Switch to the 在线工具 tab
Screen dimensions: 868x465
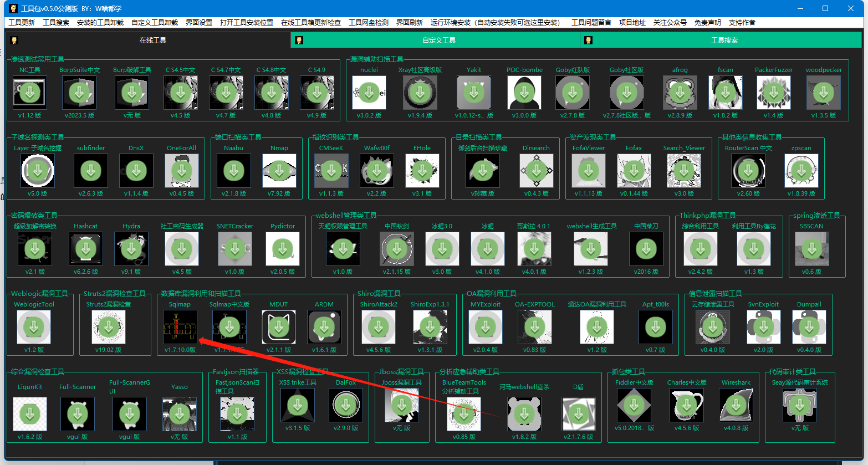[x=149, y=40]
